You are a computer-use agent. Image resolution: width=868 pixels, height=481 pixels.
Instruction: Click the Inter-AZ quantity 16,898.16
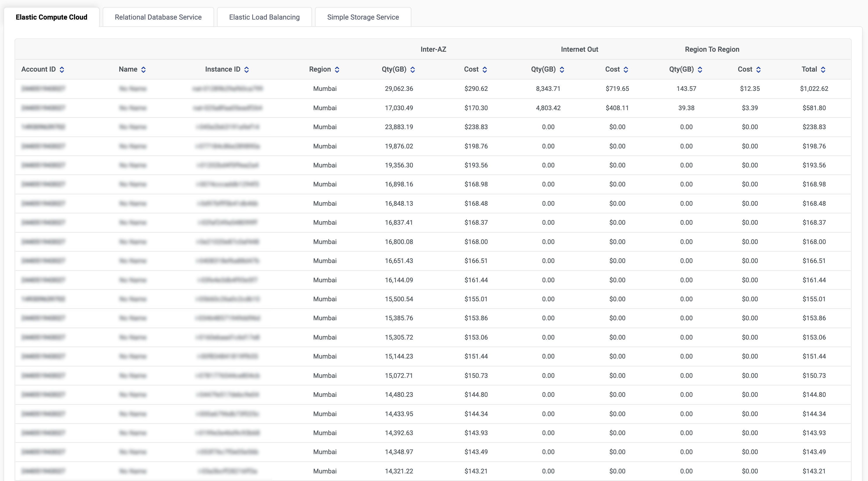(399, 184)
